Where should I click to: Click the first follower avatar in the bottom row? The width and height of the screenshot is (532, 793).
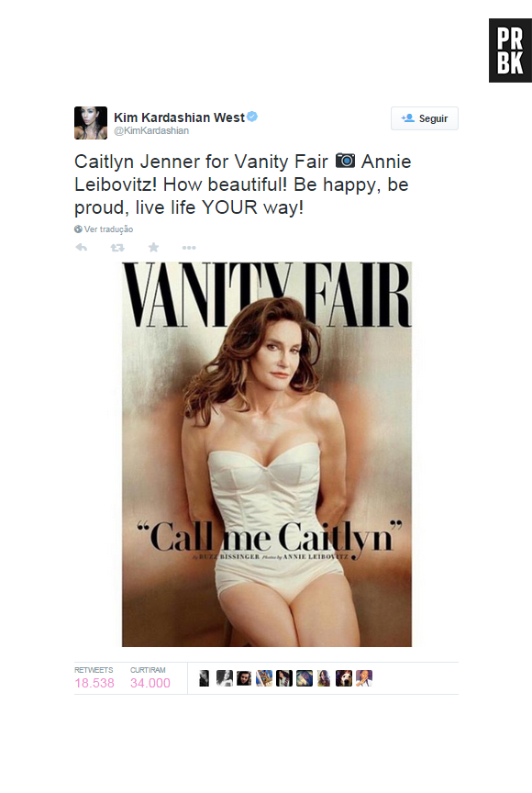[x=205, y=678]
